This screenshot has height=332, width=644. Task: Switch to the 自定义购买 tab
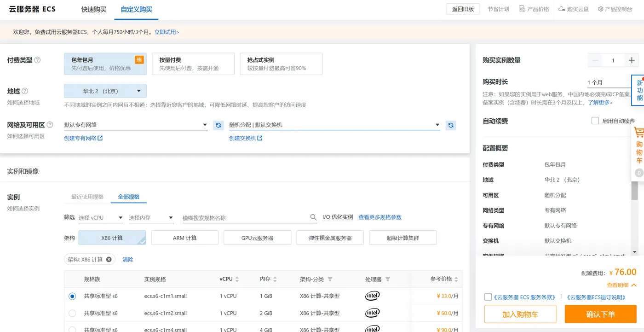click(x=137, y=9)
